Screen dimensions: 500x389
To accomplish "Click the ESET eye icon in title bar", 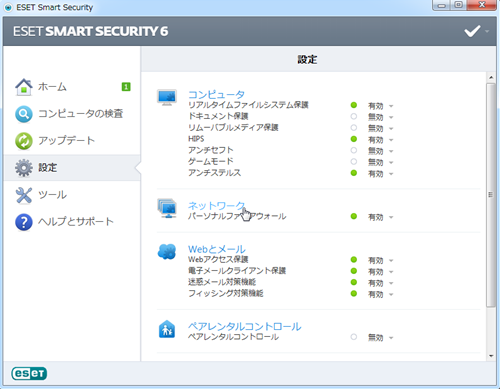I will (8, 7).
